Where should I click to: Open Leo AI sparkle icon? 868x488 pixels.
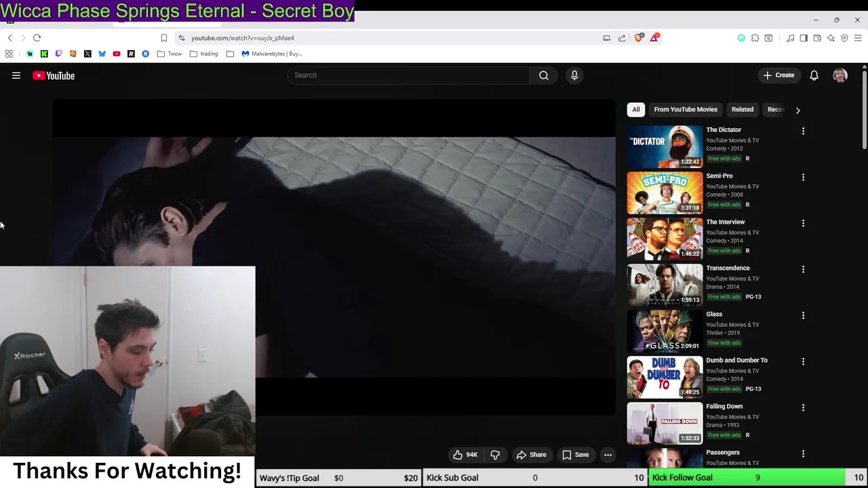click(831, 38)
